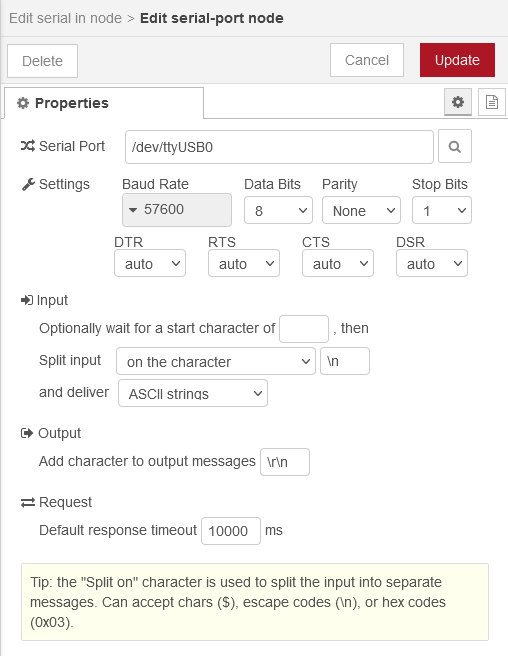This screenshot has height=656, width=508.
Task: Click the 'ms' unit label
Action: click(274, 530)
